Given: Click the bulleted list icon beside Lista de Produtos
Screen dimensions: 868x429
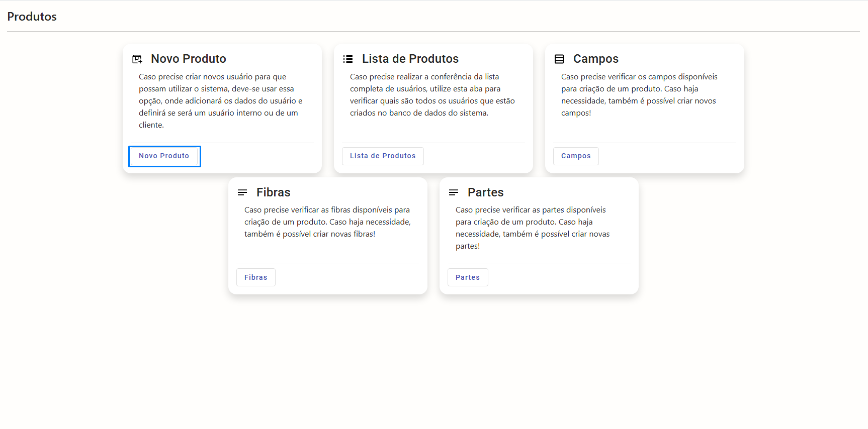Looking at the screenshot, I should coord(348,59).
